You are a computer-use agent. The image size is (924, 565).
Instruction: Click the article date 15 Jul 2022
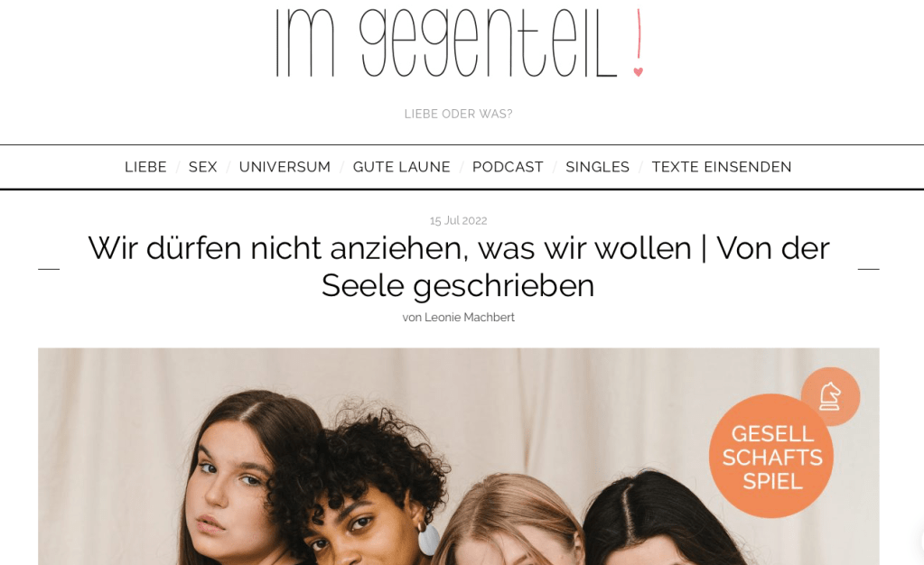click(x=459, y=220)
